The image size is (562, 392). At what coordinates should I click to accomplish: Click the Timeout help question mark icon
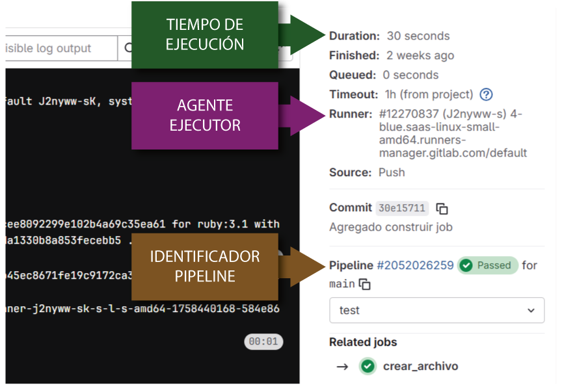pyautogui.click(x=486, y=95)
